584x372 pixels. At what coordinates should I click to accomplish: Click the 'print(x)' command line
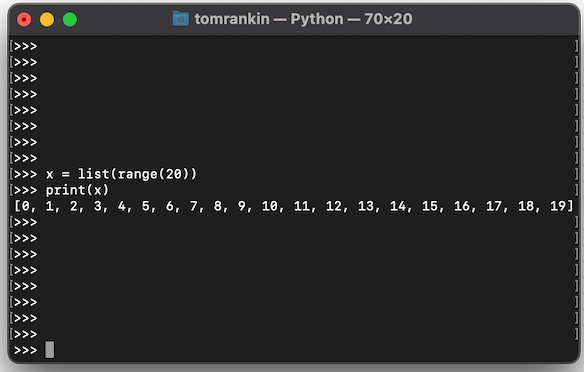77,190
